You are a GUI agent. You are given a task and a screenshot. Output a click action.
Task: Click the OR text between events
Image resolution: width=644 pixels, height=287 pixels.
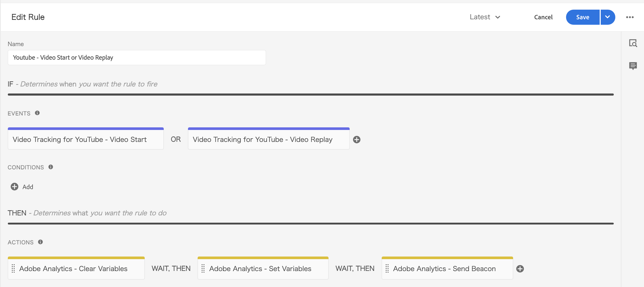pos(176,139)
